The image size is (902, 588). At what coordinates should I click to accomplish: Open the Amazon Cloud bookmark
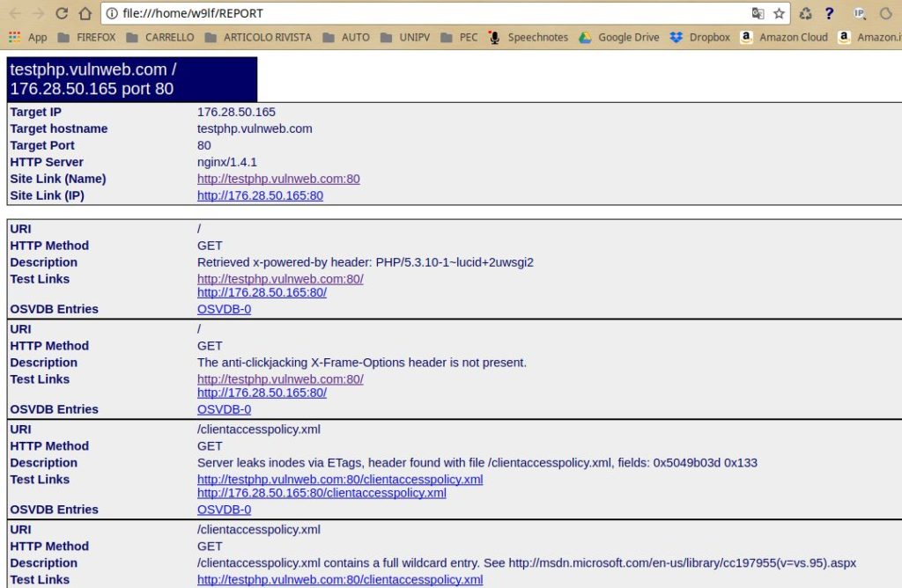click(x=783, y=37)
